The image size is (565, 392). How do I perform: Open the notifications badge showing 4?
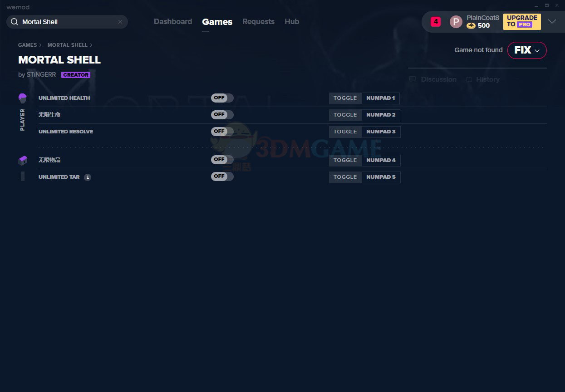pos(435,21)
